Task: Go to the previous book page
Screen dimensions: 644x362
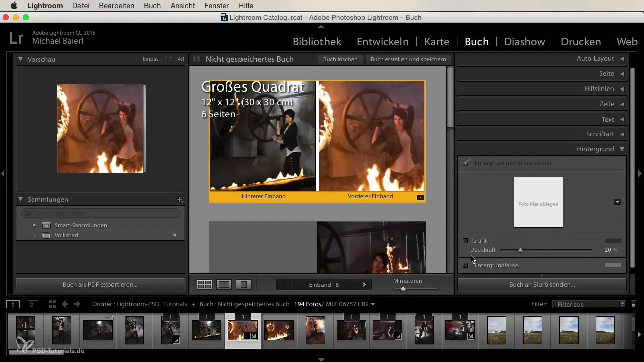Action: (284, 285)
